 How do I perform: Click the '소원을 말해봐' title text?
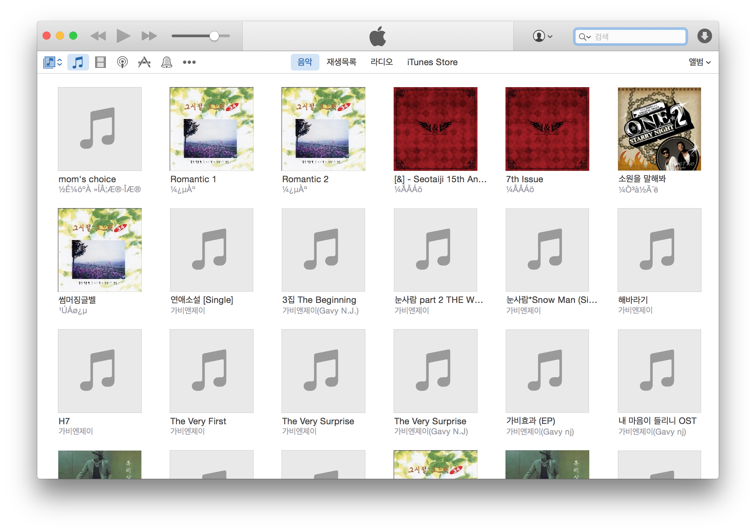click(642, 179)
